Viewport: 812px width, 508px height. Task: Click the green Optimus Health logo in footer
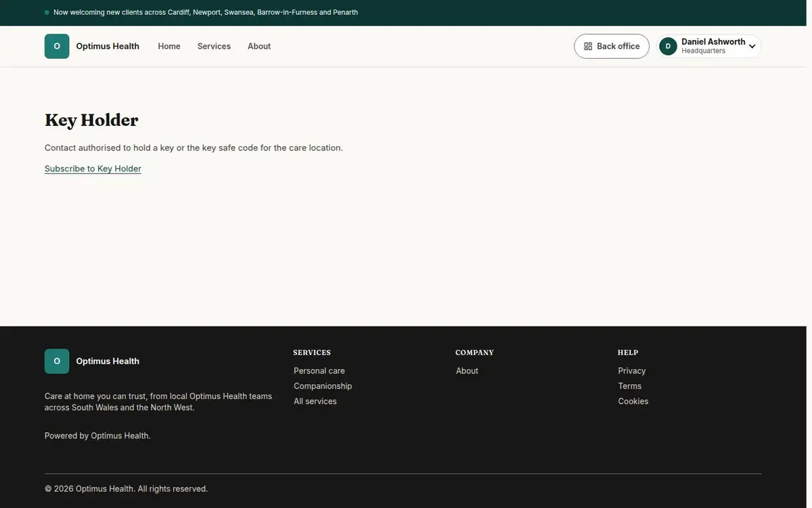click(57, 361)
